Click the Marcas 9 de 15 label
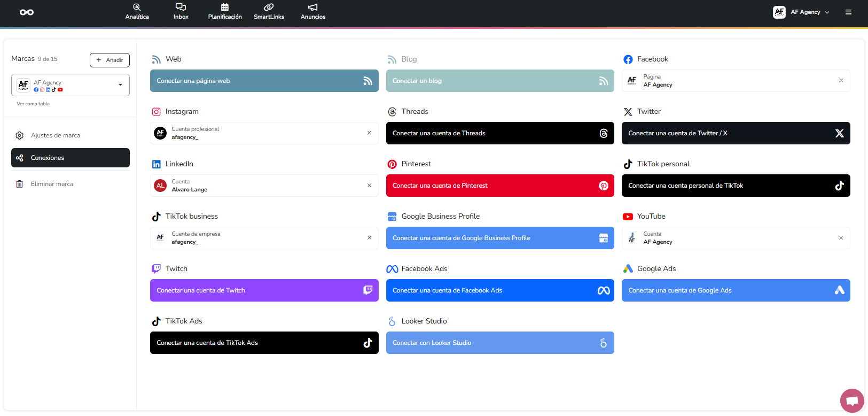Viewport: 868px width, 416px height. coord(34,59)
